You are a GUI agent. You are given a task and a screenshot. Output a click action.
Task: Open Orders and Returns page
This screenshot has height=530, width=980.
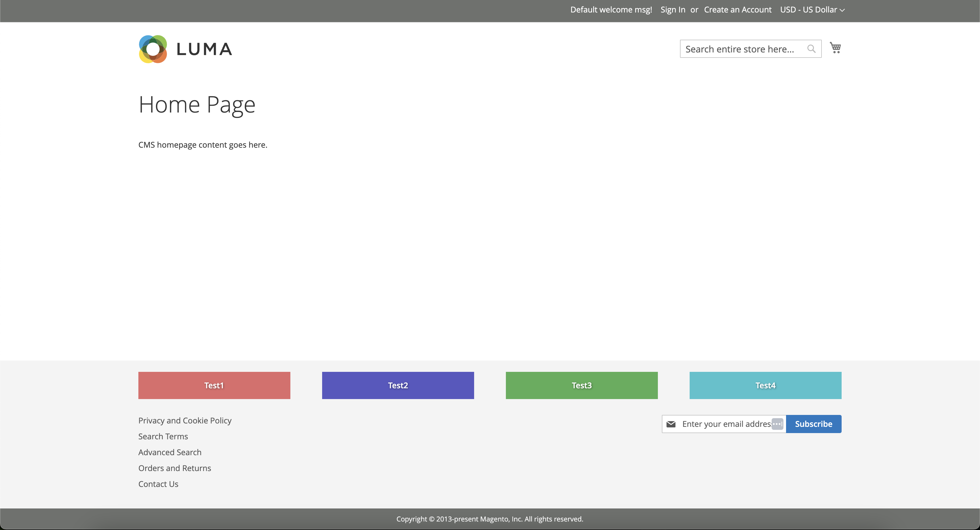(175, 468)
